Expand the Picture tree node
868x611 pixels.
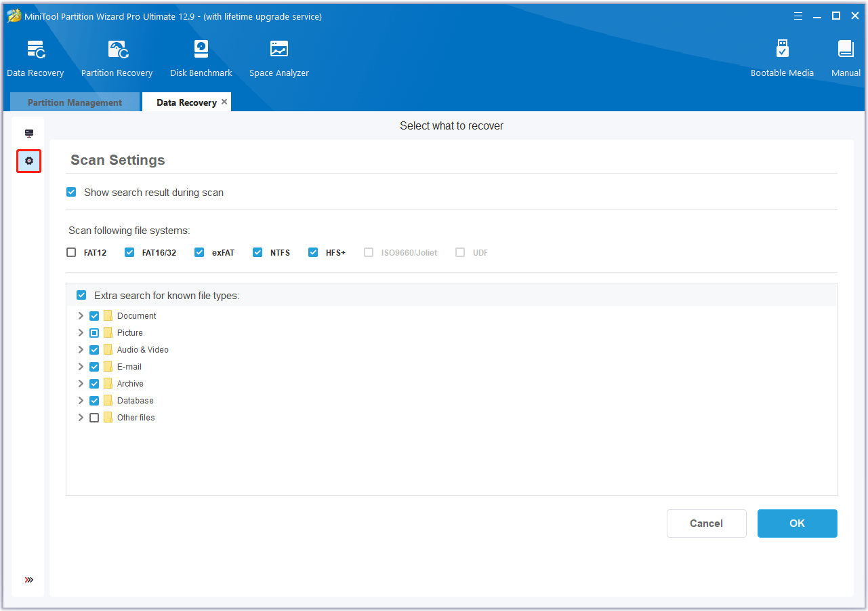pyautogui.click(x=81, y=333)
